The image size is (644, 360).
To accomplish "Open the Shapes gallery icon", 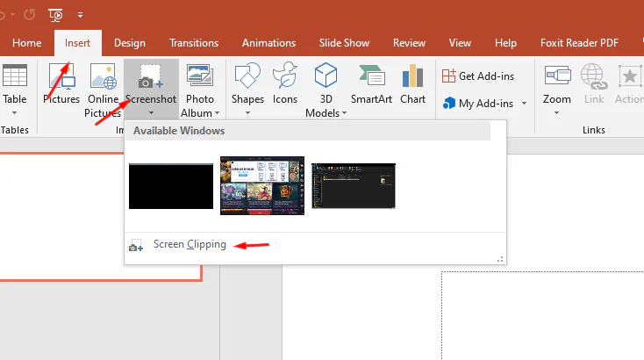I will click(247, 76).
